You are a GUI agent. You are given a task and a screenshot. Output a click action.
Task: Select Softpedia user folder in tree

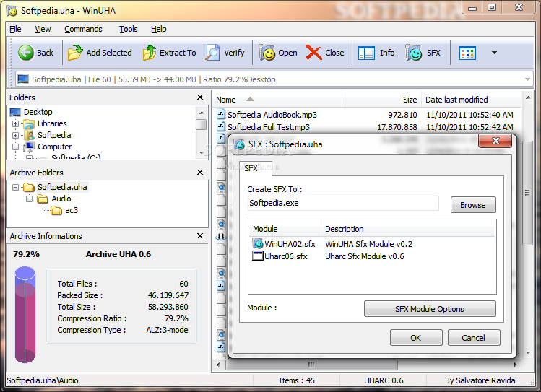point(54,135)
